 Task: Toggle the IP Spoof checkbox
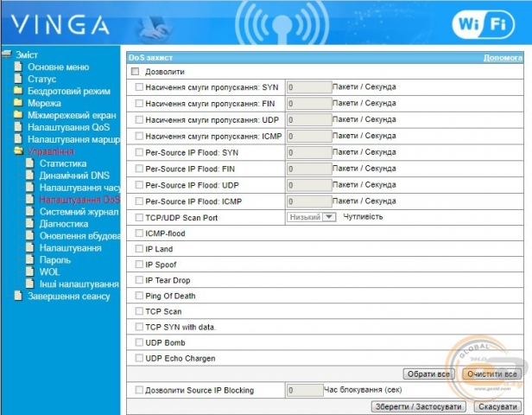click(x=139, y=265)
